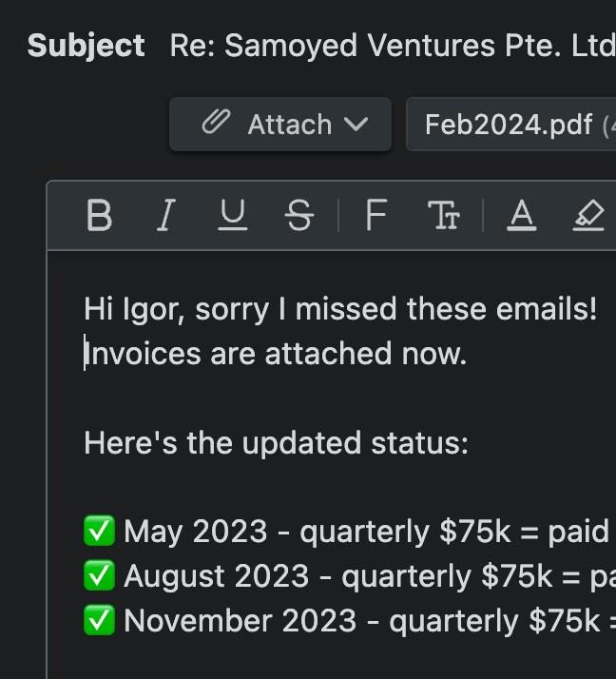Open the Feb2024.pdf attachment
This screenshot has height=679, width=616.
point(509,125)
